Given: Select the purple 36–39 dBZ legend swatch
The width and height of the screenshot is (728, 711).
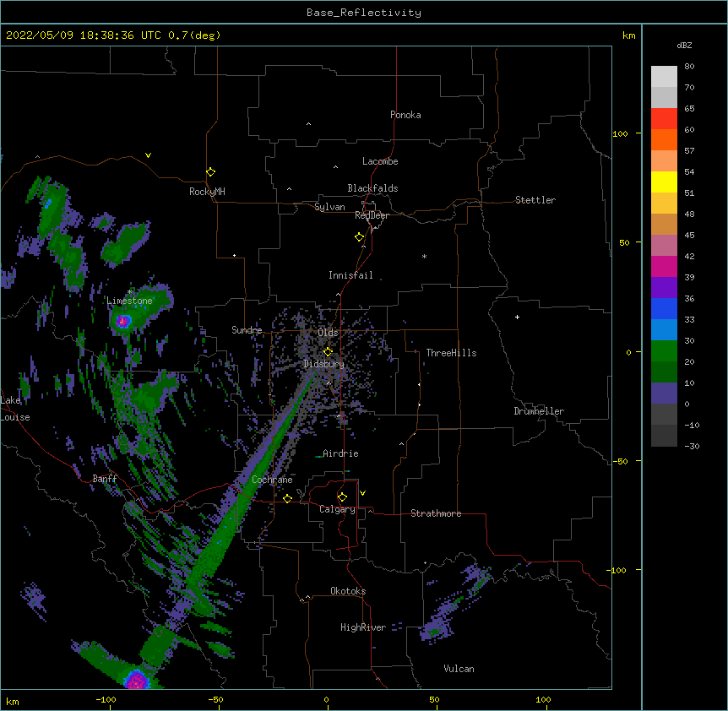Looking at the screenshot, I should coord(664,288).
